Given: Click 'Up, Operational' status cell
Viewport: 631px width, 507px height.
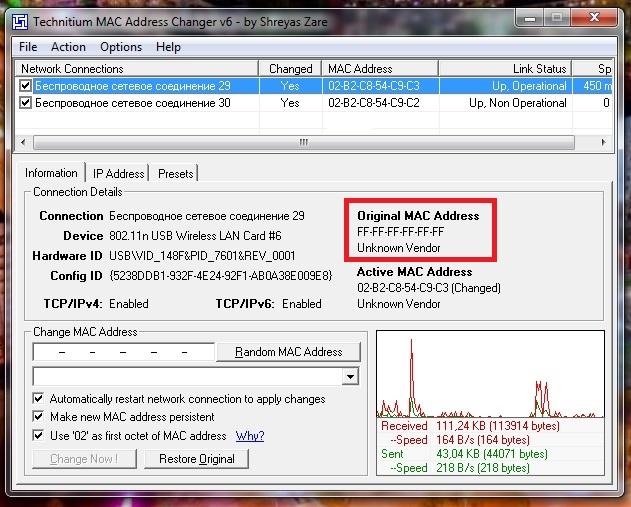Looking at the screenshot, I should (x=529, y=86).
